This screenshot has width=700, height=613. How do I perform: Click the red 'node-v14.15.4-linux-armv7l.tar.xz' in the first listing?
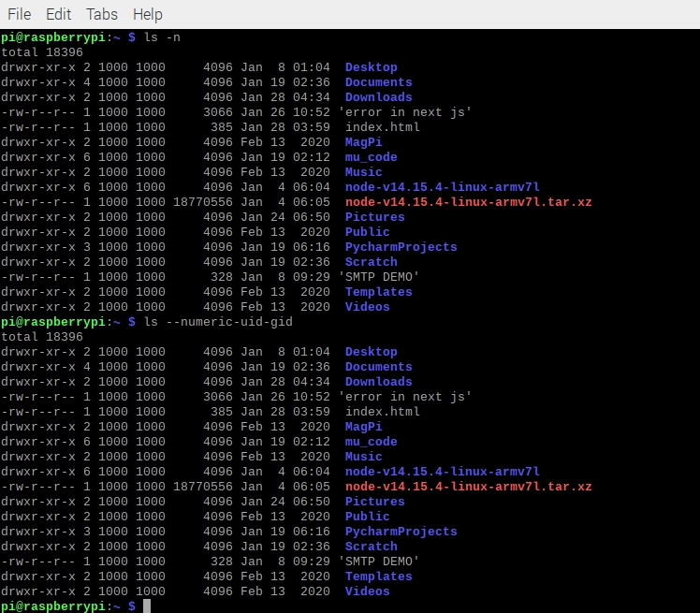pyautogui.click(x=468, y=202)
